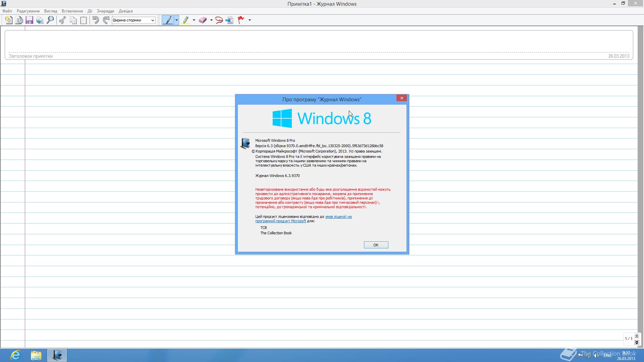Open the Вставлення menu
The width and height of the screenshot is (644, 362).
pos(72,11)
